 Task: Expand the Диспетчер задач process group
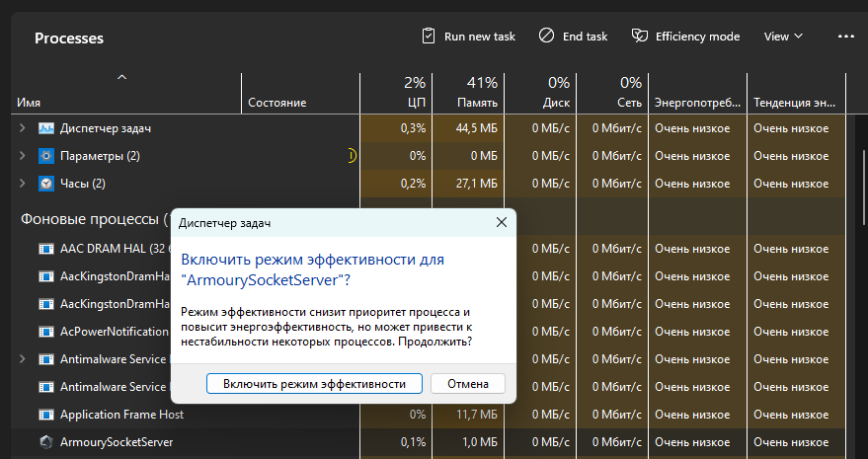click(22, 128)
